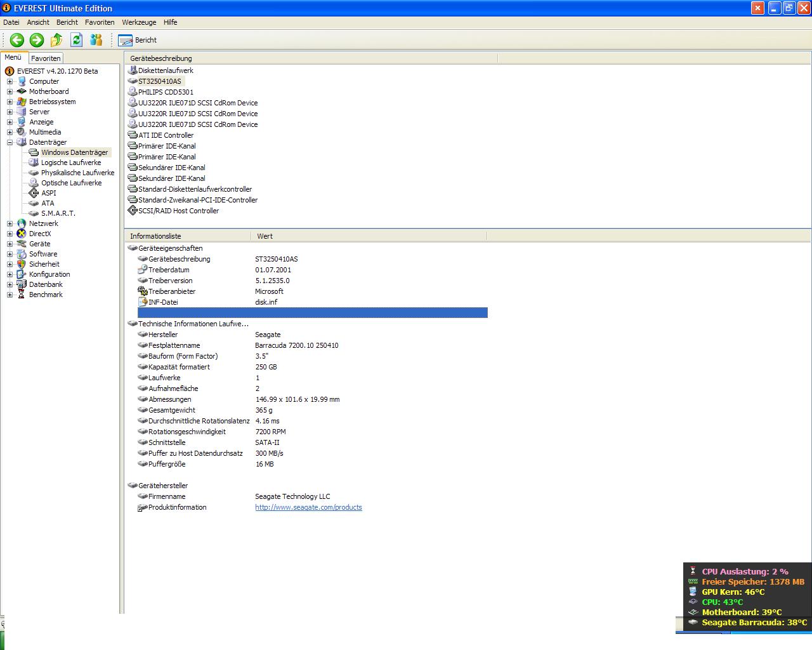
Task: Select the DirectX icon in the tree
Action: point(22,234)
